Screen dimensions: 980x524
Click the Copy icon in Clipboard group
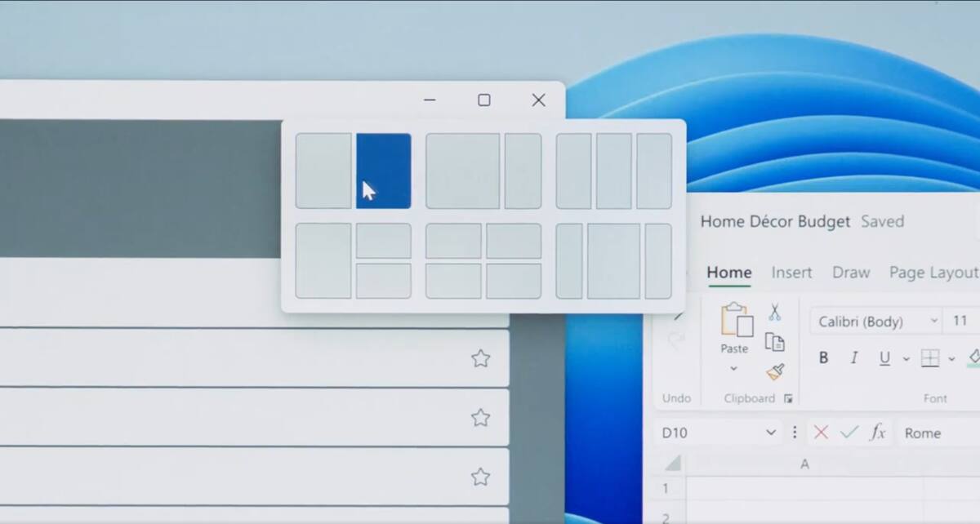(x=774, y=342)
